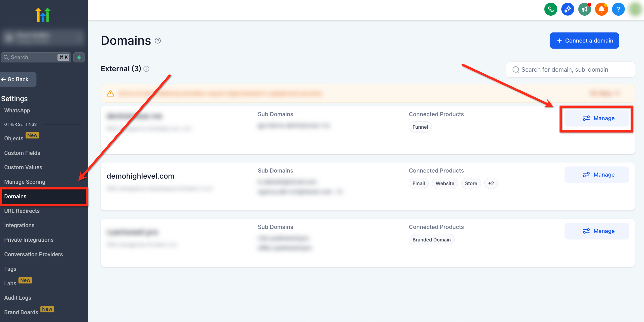Click the Connect a domain button
Viewport: 644px width, 322px height.
pos(584,41)
